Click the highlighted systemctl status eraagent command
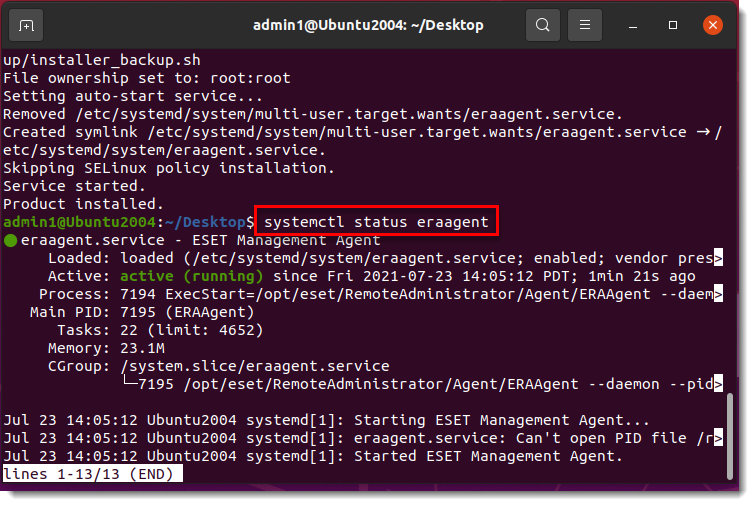 pyautogui.click(x=377, y=222)
